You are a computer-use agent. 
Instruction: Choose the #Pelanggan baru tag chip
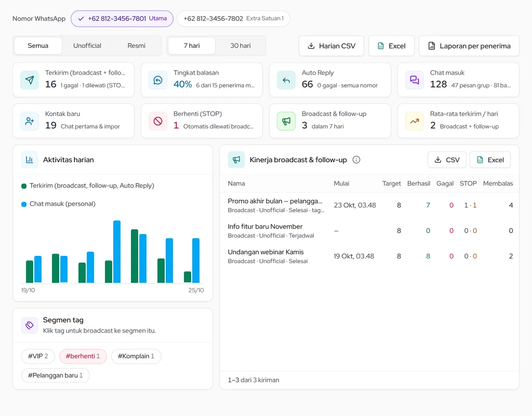pos(55,375)
